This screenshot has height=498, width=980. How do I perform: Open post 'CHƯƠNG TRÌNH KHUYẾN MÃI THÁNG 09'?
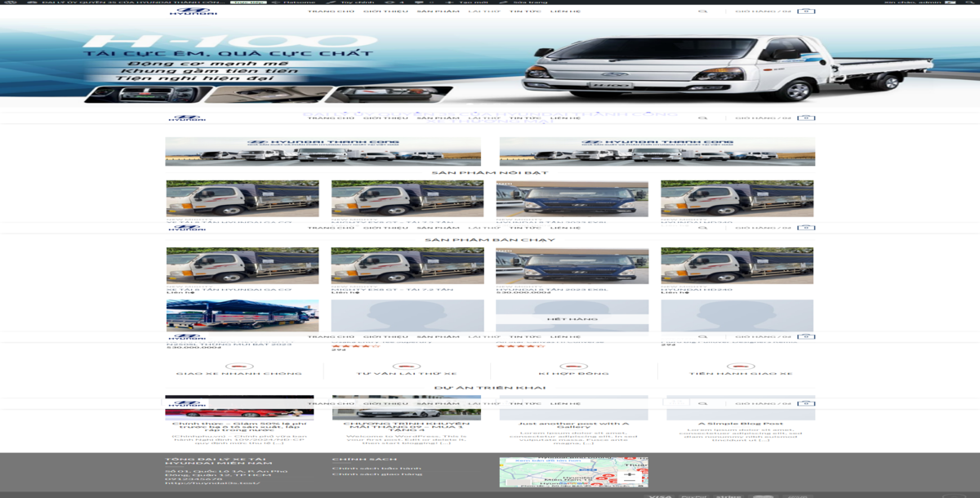[x=407, y=426]
